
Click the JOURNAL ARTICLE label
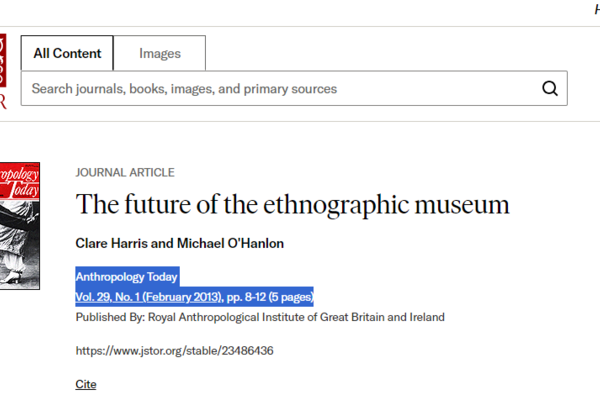click(x=125, y=173)
